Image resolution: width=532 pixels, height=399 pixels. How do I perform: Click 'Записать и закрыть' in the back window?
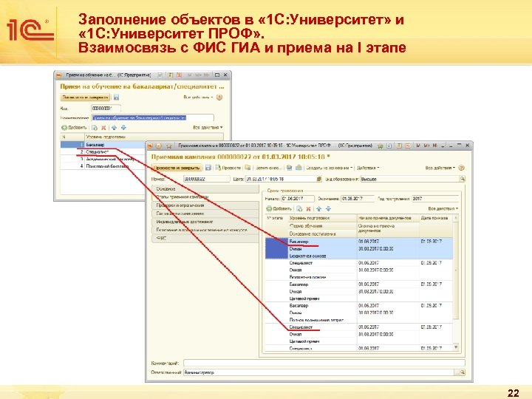click(x=85, y=98)
